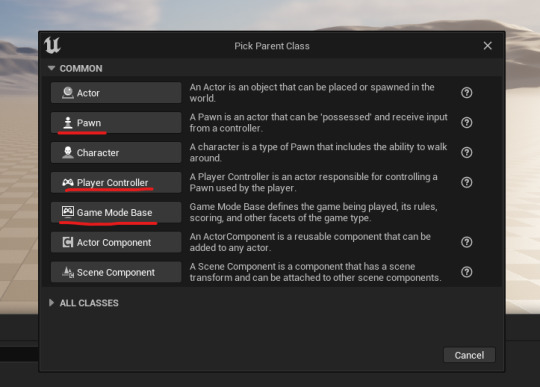Open help for the Pawn class

(x=467, y=123)
